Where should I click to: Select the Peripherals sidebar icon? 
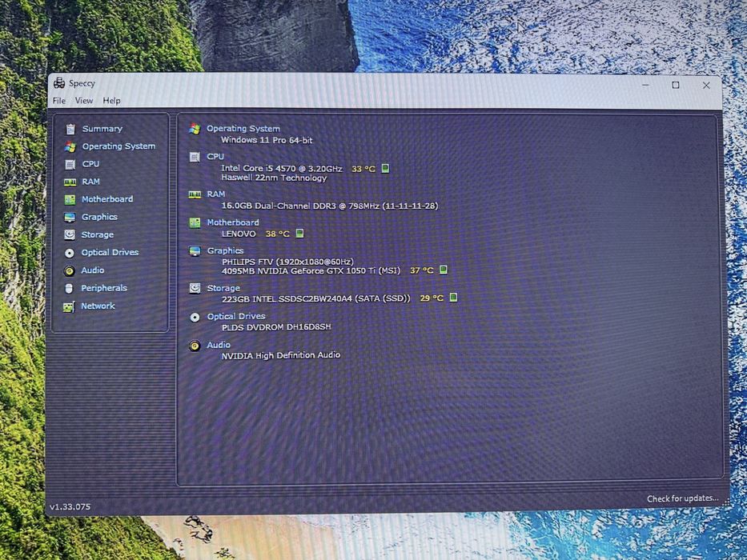[69, 289]
